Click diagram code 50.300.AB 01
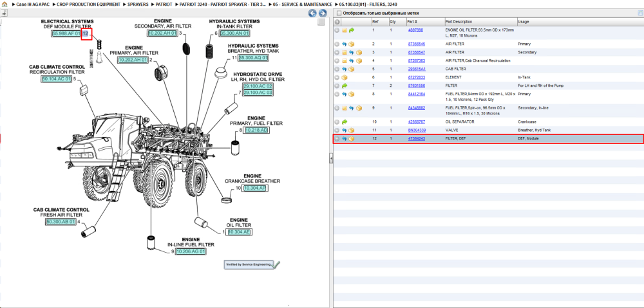The image size is (644, 308). click(x=61, y=222)
